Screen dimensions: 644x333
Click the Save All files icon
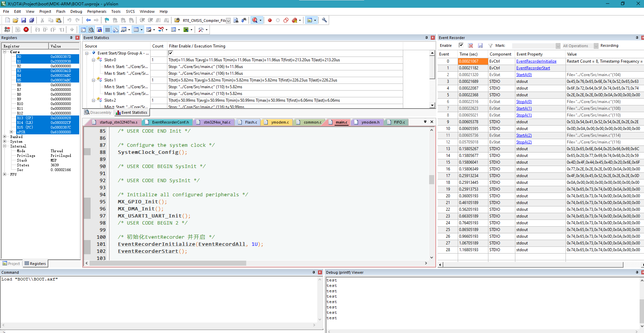point(32,20)
